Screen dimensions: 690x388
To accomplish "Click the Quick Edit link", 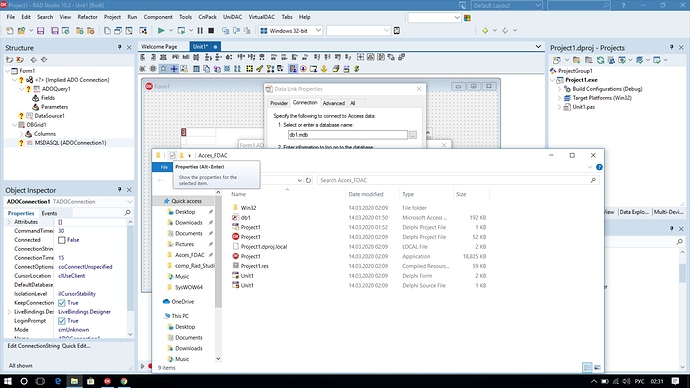I will point(76,346).
